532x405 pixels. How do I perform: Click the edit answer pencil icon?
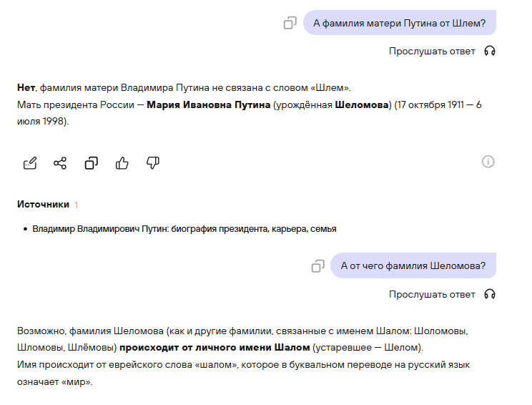[30, 163]
